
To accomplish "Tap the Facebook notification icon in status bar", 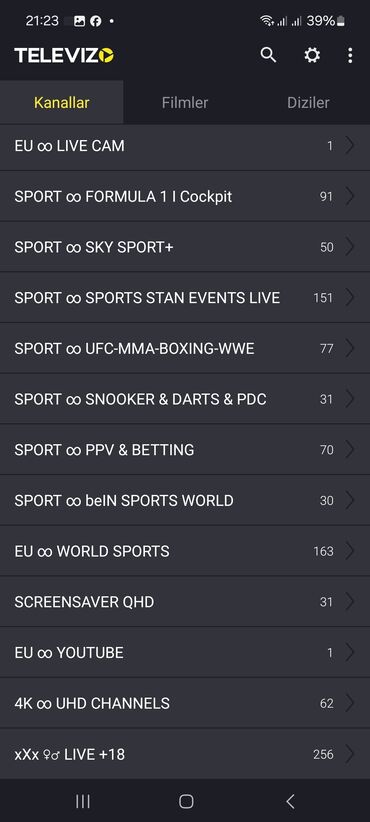I will [95, 21].
